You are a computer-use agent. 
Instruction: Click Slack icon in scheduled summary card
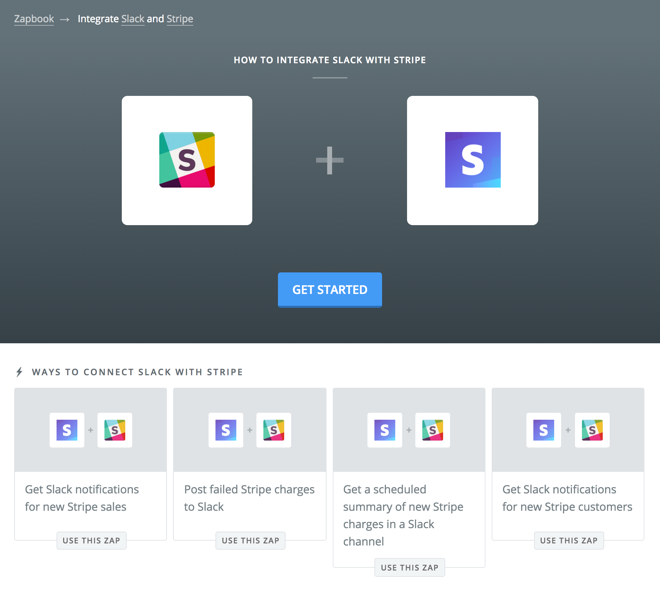coord(433,430)
